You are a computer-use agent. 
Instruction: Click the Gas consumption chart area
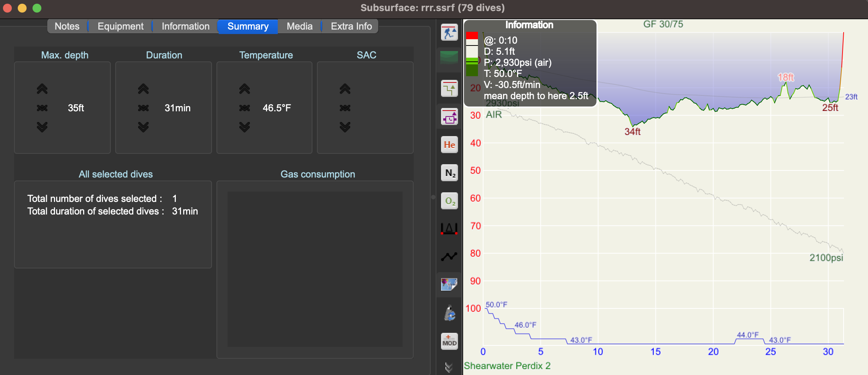(315, 268)
